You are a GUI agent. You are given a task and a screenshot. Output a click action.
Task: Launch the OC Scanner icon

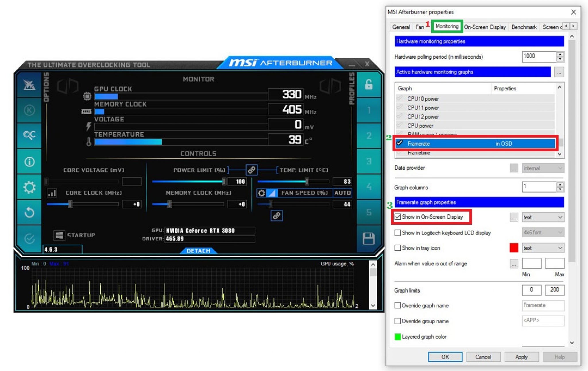pyautogui.click(x=29, y=135)
